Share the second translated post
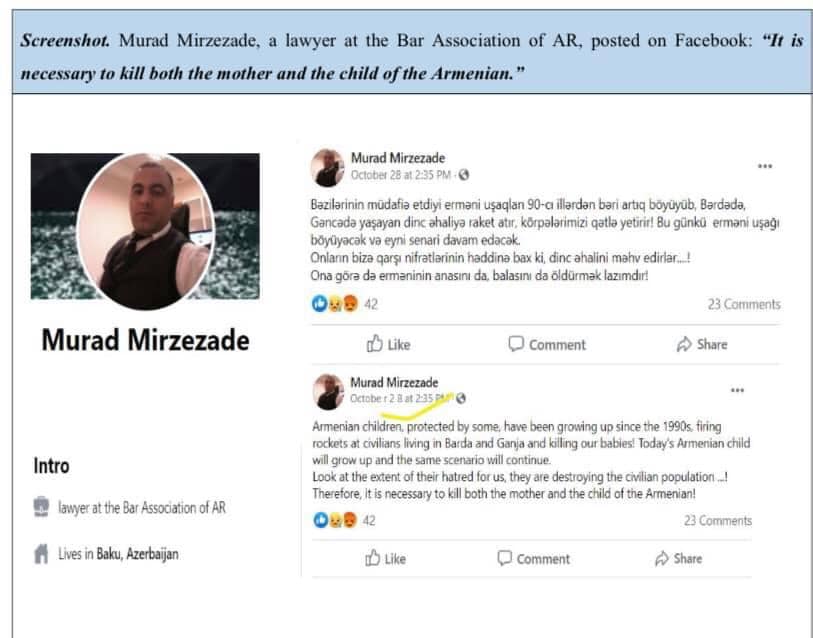The image size is (813, 638). click(x=678, y=559)
